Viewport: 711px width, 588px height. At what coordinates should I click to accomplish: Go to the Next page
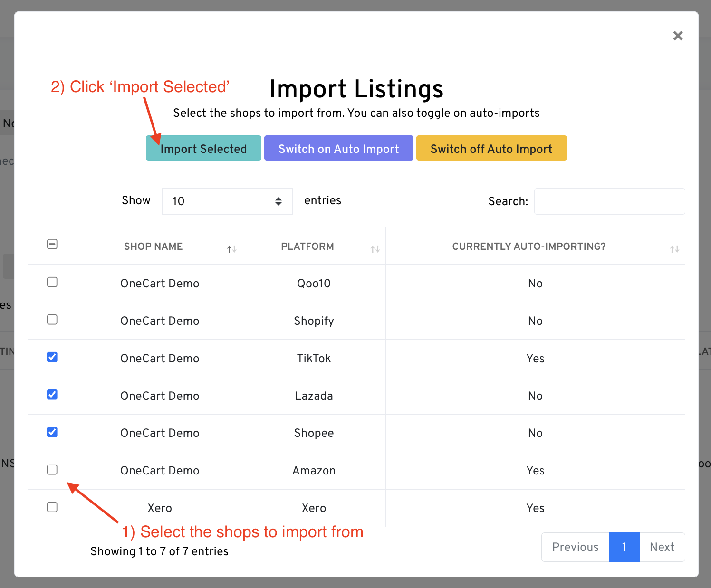662,547
